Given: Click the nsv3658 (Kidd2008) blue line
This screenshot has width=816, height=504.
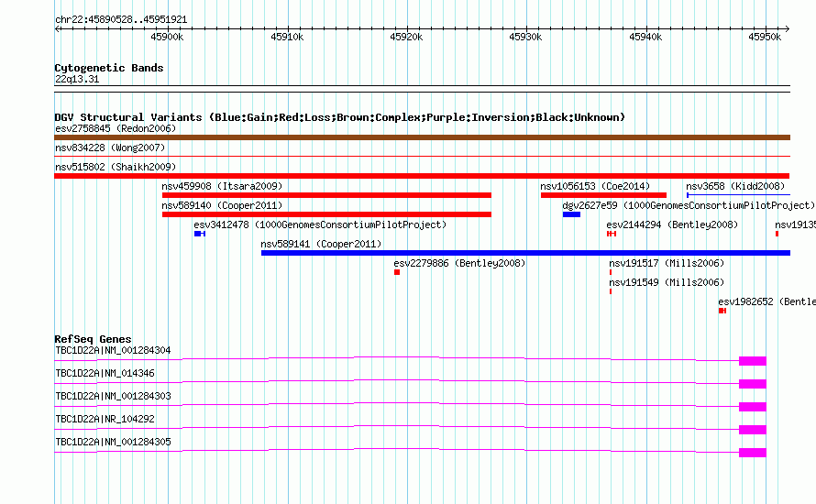Looking at the screenshot, I should pos(738,195).
